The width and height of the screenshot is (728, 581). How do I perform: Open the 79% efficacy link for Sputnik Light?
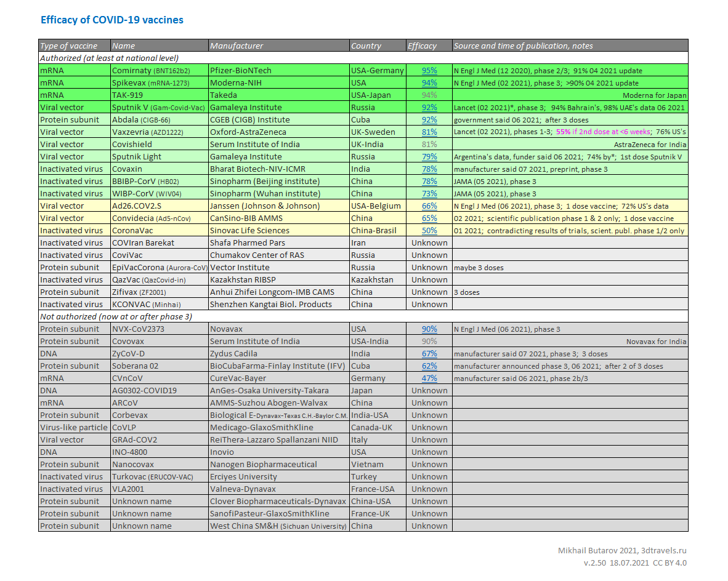tap(429, 156)
